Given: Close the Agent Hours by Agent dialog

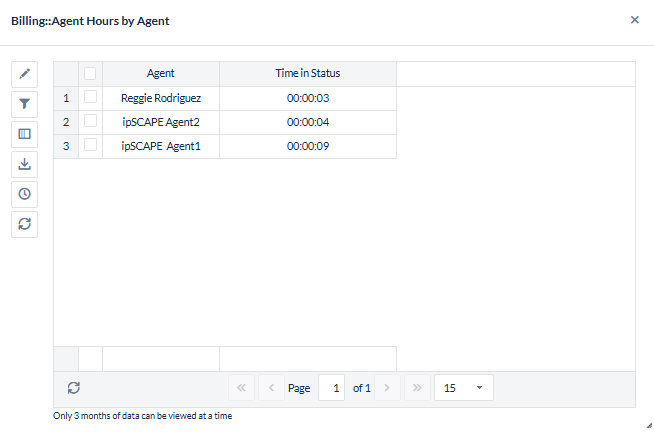Looking at the screenshot, I should point(634,20).
